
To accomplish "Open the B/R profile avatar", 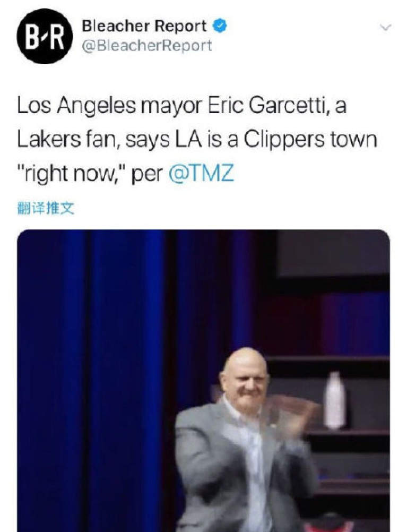I will 45,36.
